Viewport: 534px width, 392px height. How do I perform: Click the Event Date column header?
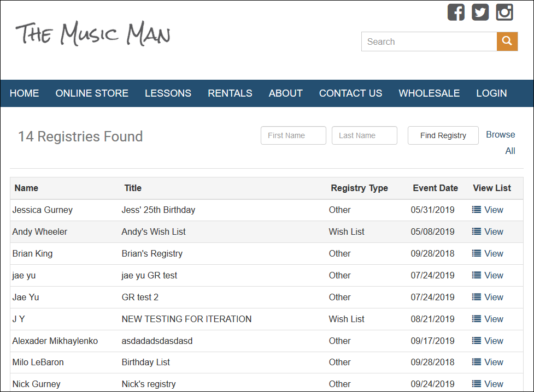click(x=435, y=188)
